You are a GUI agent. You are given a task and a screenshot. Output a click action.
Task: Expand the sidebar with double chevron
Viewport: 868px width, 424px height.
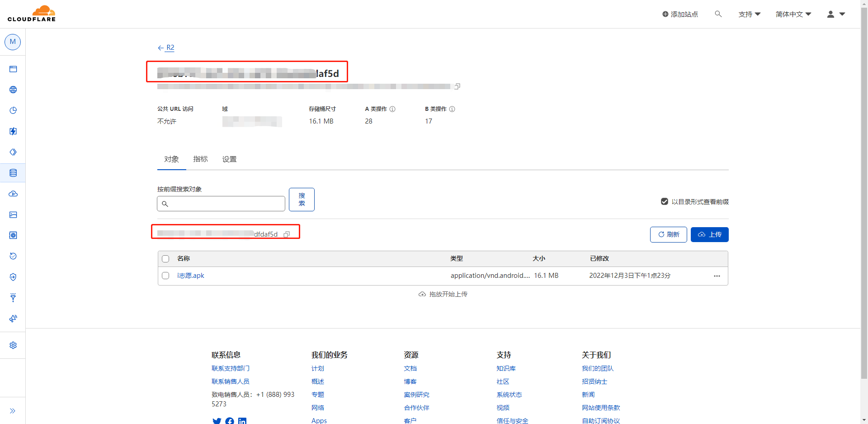[x=13, y=411]
